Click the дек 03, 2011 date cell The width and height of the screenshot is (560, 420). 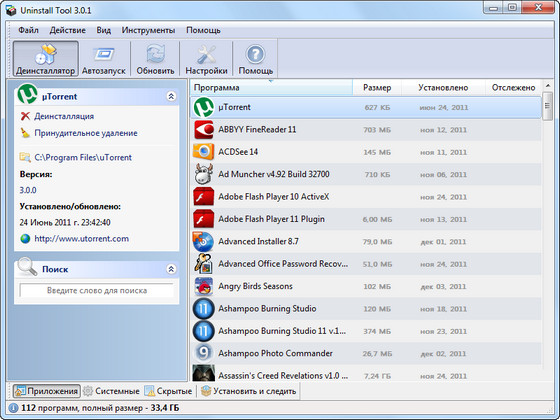pos(443,287)
